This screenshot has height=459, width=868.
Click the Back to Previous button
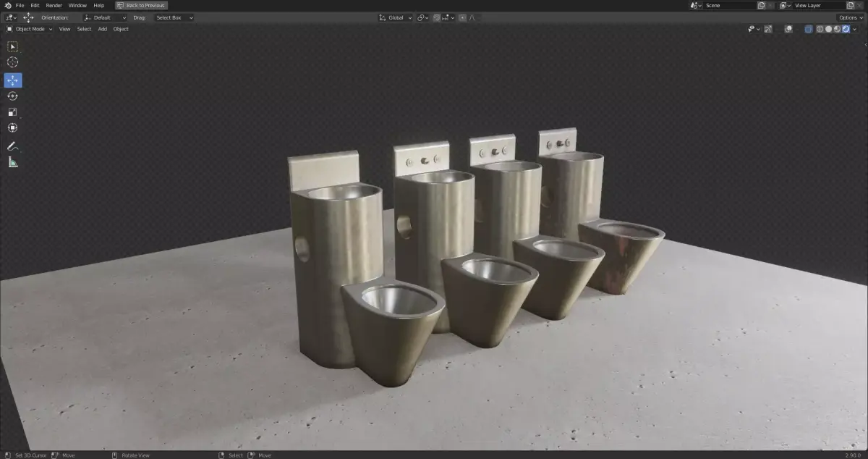[x=141, y=5]
